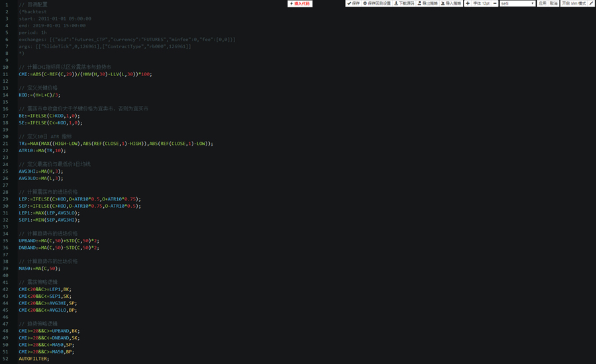Open the seti theme dropdown
This screenshot has width=596, height=364.
517,4
